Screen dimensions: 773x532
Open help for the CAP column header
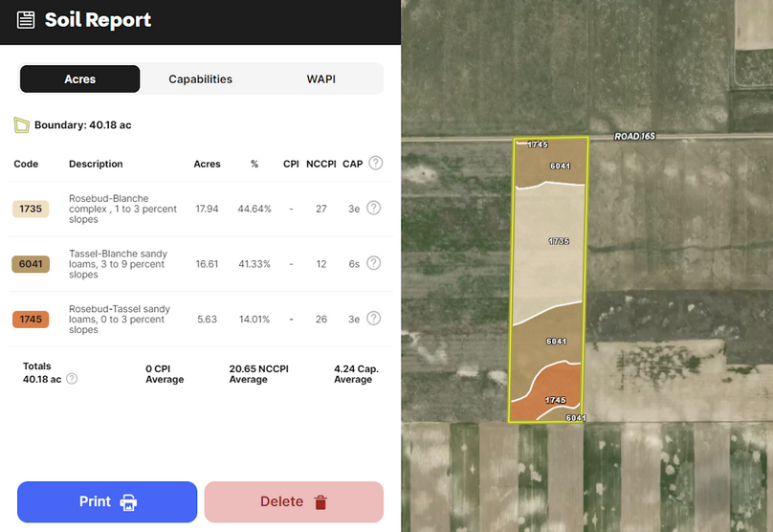376,164
